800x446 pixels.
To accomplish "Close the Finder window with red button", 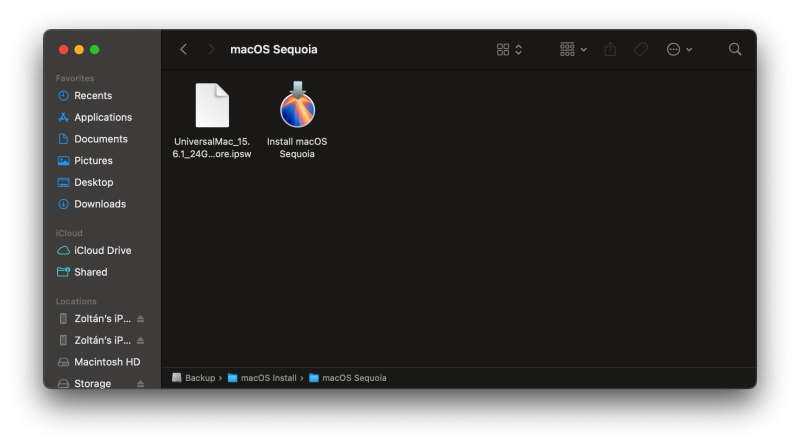I will tap(63, 49).
